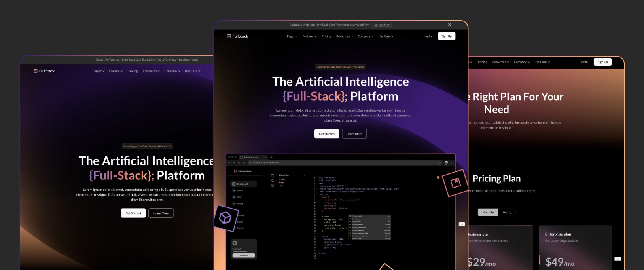Expand Use Case dropdown in right window
Image resolution: width=644 pixels, height=270 pixels.
point(542,62)
